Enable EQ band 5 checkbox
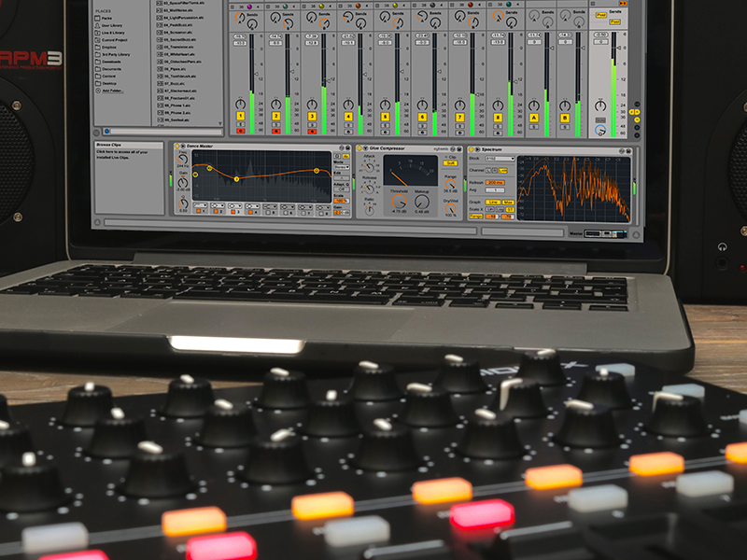The image size is (747, 560). coord(268,213)
